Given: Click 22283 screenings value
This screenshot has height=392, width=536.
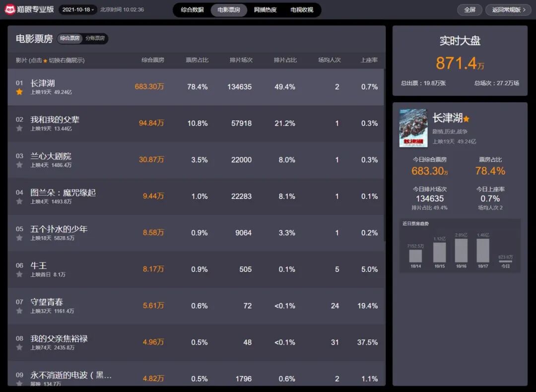Looking at the screenshot, I should [241, 196].
